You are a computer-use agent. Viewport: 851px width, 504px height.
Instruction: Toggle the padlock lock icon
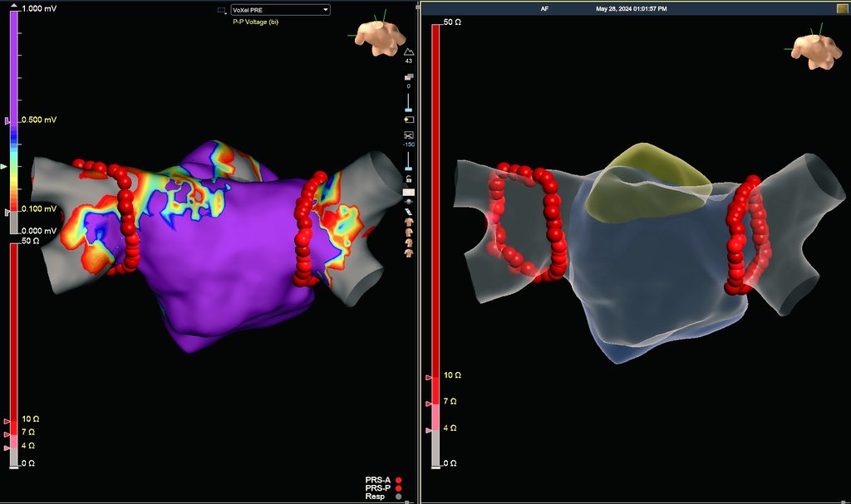click(409, 179)
